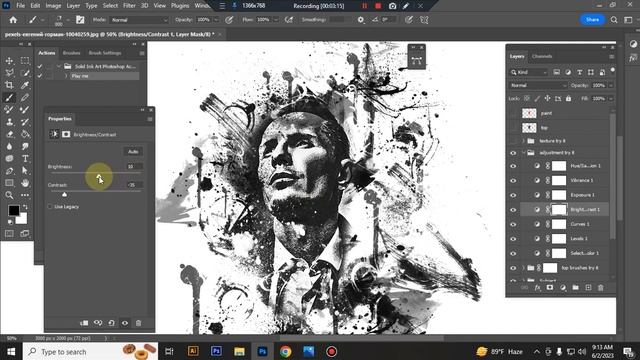This screenshot has height=360, width=640.
Task: Collapse the adjustment group in Layers
Action: pos(523,153)
